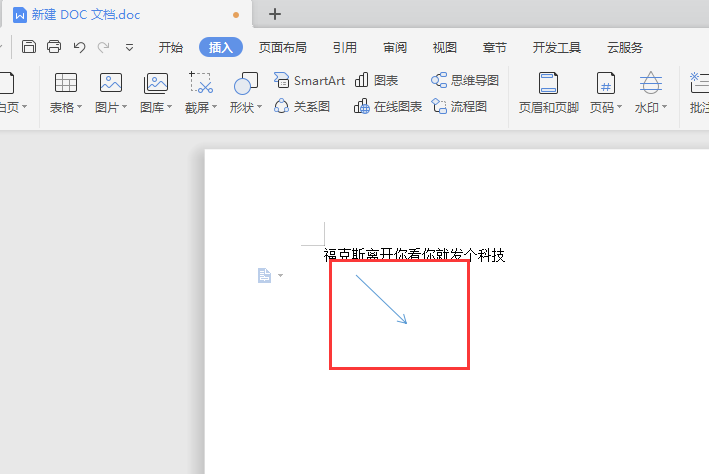
Task: Expand the 表格 dropdown arrow
Action: tap(80, 107)
